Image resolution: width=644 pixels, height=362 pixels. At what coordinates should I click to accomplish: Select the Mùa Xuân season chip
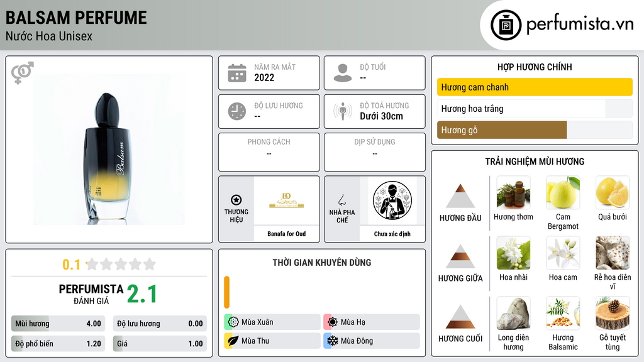(272, 322)
